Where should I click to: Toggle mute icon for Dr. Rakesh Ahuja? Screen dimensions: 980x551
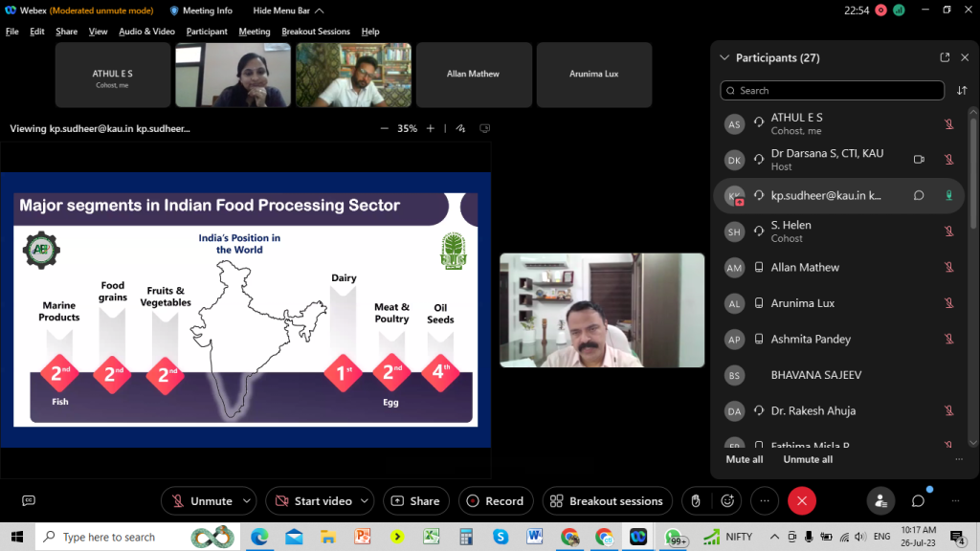click(x=948, y=411)
